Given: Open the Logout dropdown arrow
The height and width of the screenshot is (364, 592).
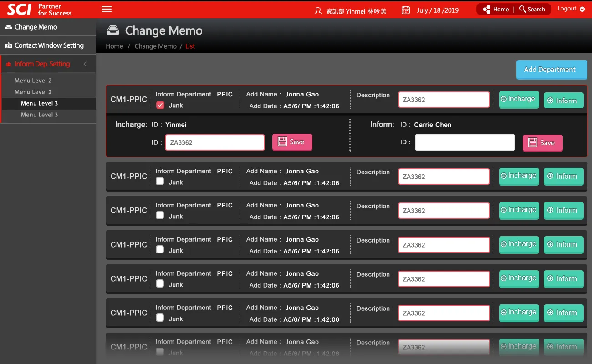Looking at the screenshot, I should 582,9.
